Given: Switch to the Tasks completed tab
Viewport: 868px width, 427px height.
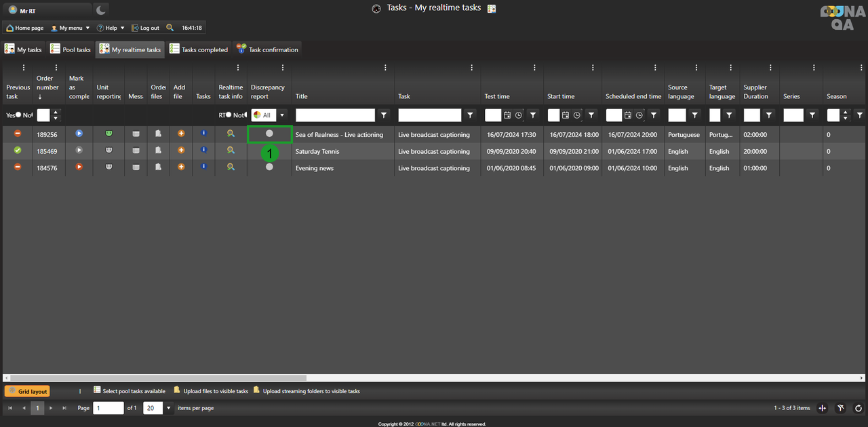Looking at the screenshot, I should [x=199, y=49].
